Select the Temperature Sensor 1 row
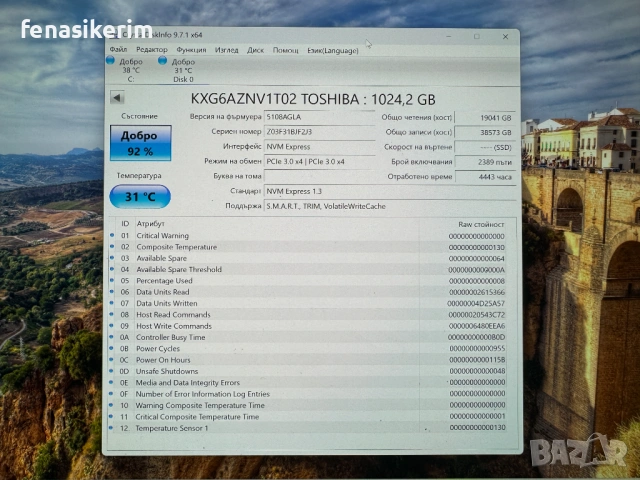Image resolution: width=640 pixels, height=480 pixels. tap(307, 428)
